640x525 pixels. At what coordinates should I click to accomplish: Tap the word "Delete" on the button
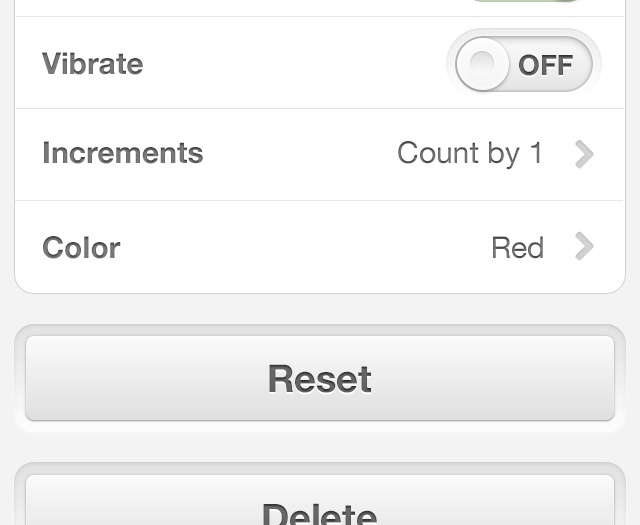pyautogui.click(x=320, y=513)
